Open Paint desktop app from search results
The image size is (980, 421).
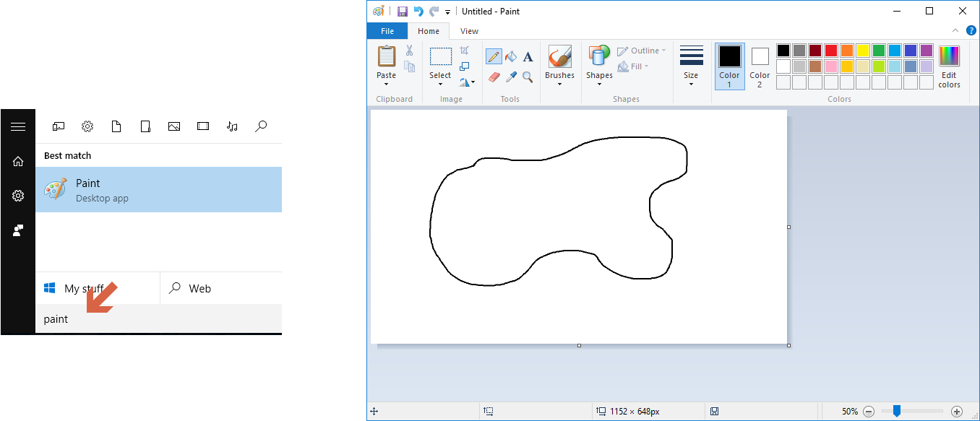[x=158, y=190]
